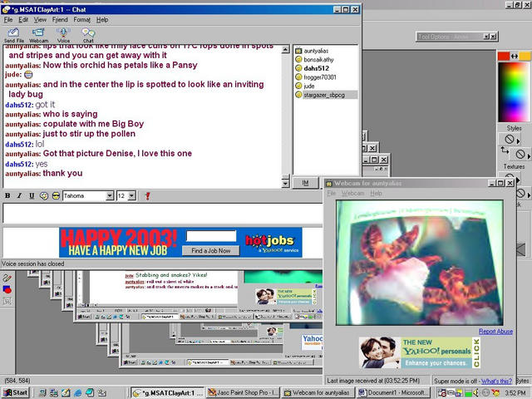532x399 pixels.
Task: Toggle bold text formatting
Action: tap(7, 196)
